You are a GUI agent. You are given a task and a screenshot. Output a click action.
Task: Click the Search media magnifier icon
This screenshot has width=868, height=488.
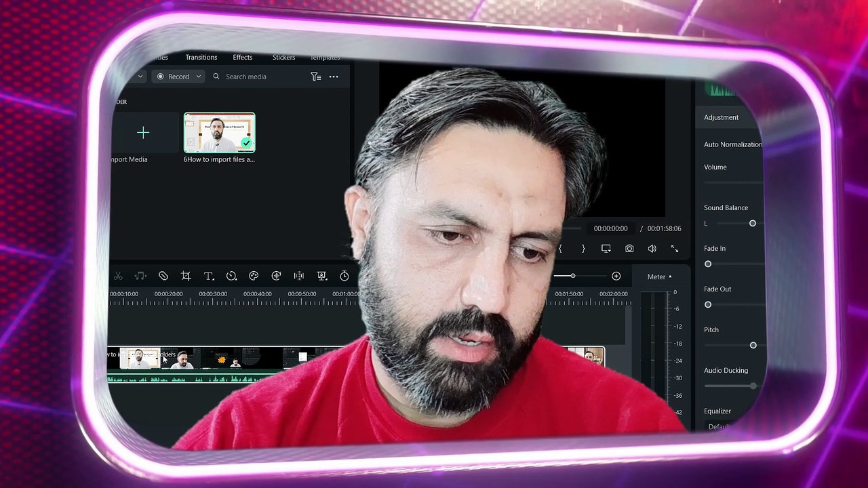click(x=216, y=77)
